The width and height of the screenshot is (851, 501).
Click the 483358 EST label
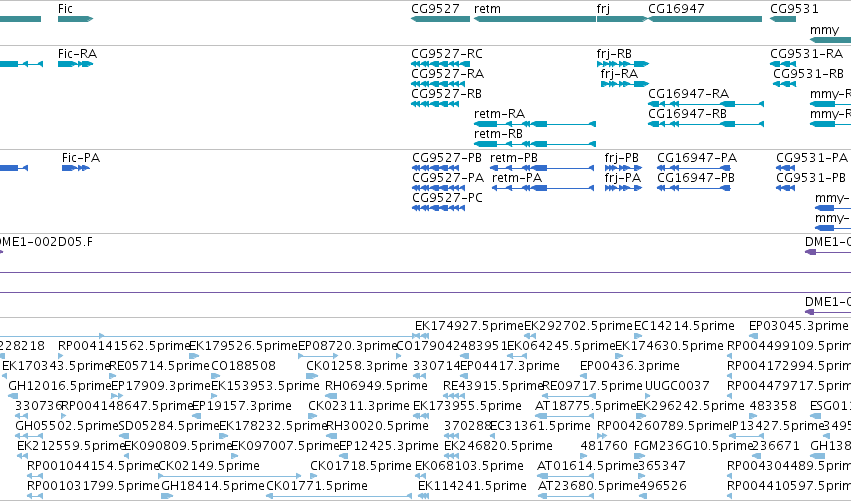773,406
